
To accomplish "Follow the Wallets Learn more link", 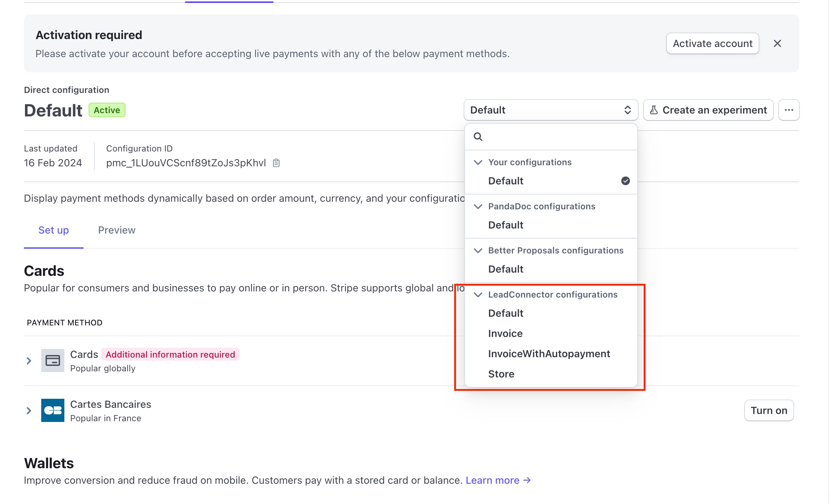I will tap(498, 480).
